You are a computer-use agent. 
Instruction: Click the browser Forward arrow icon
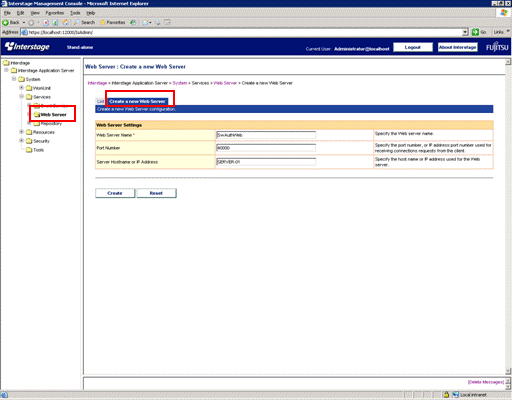[31, 23]
